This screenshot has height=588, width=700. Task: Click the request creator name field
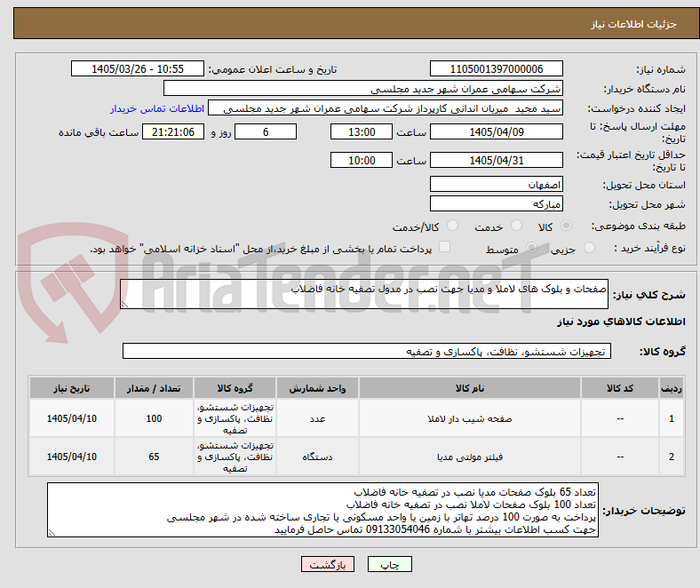[386, 108]
